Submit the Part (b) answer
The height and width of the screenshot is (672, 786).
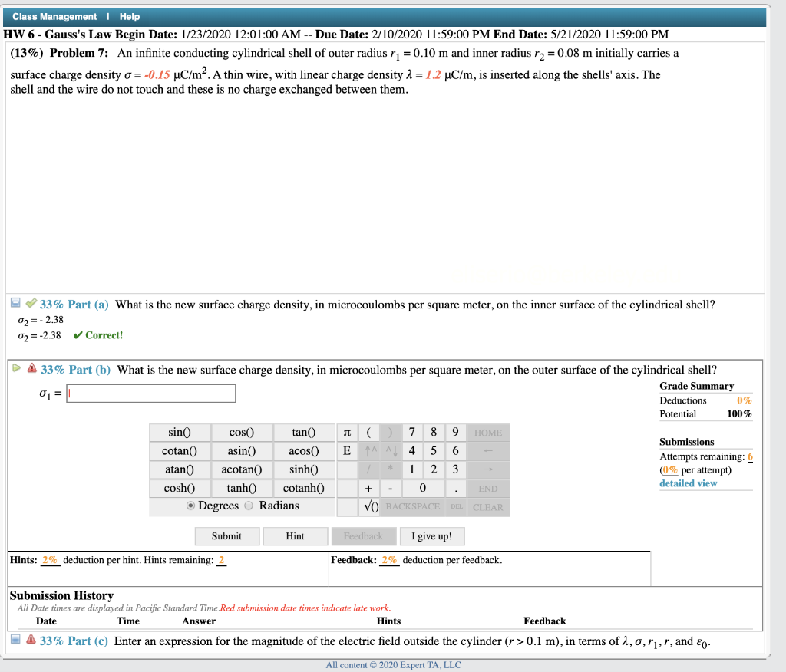click(226, 535)
